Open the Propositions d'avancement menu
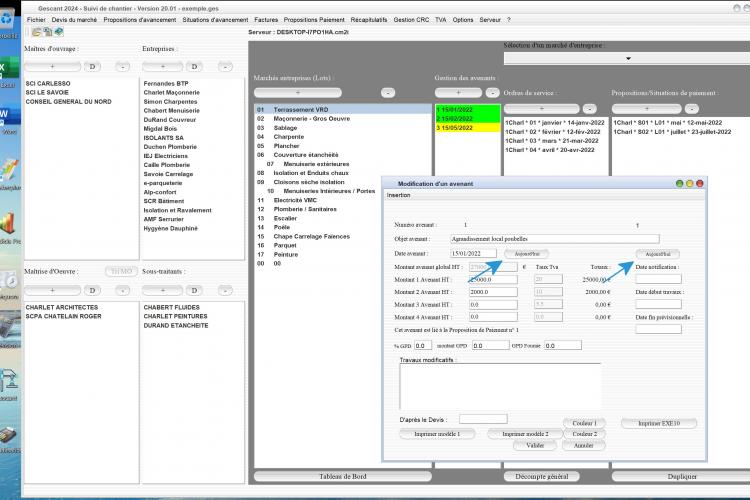This screenshot has width=750, height=500. point(140,20)
